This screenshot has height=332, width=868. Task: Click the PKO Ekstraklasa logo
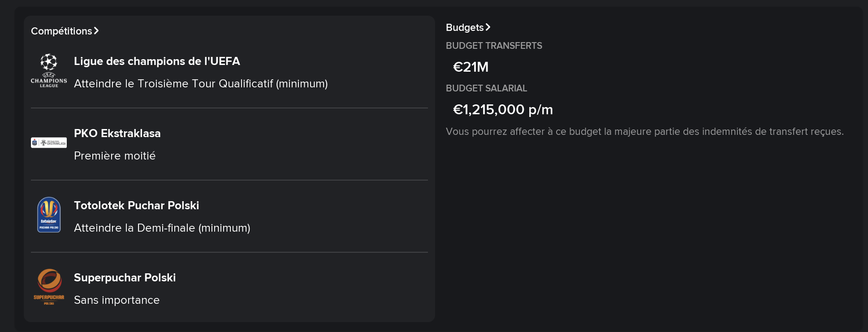pos(49,142)
